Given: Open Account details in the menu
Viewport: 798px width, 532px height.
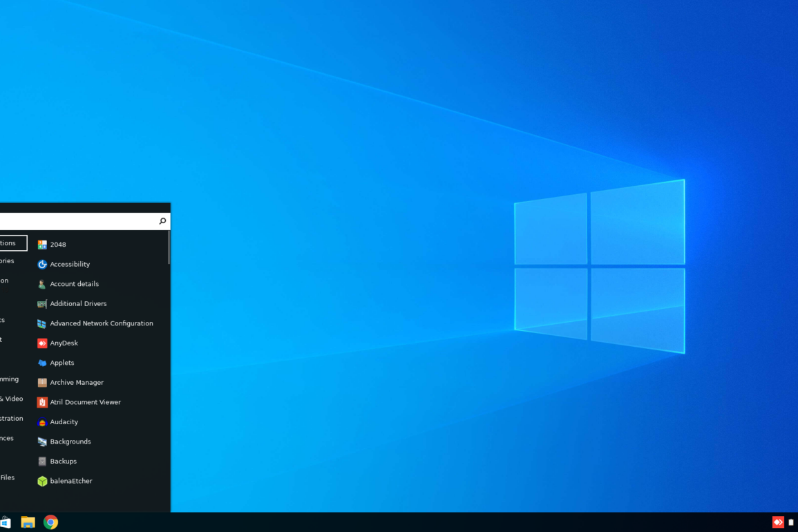Looking at the screenshot, I should point(74,284).
